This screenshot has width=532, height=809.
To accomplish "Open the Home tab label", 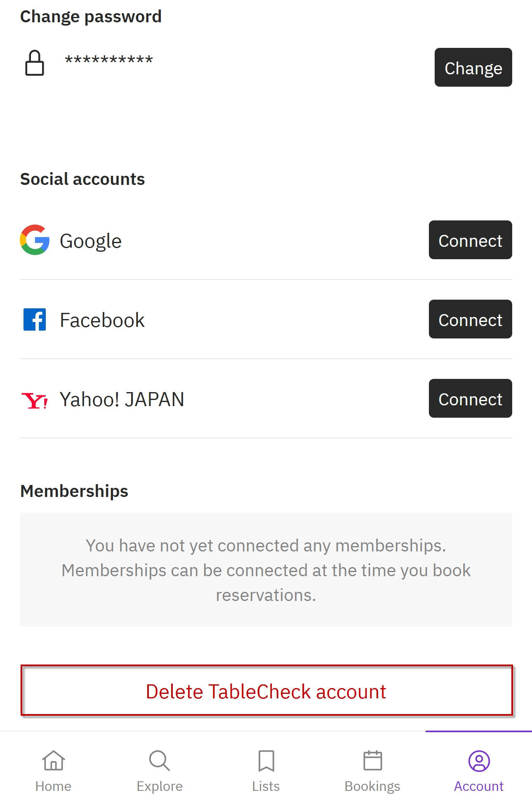I will (53, 786).
